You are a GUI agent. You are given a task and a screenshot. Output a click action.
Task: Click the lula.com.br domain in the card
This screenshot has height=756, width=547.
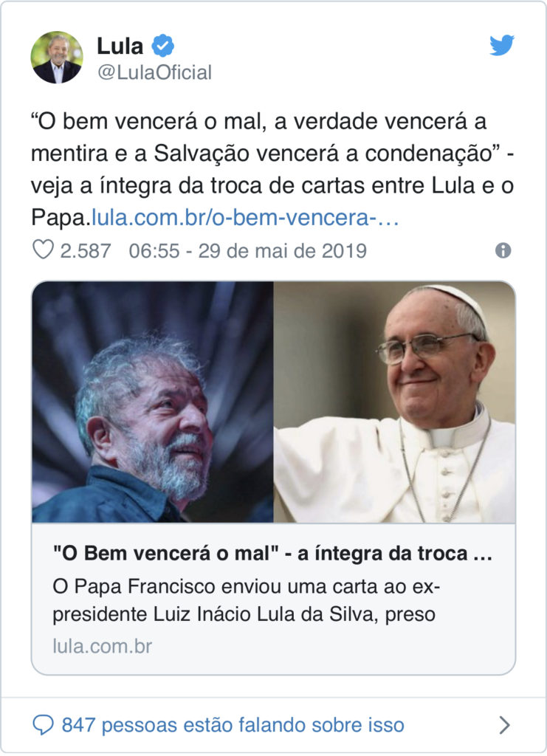pos(102,646)
